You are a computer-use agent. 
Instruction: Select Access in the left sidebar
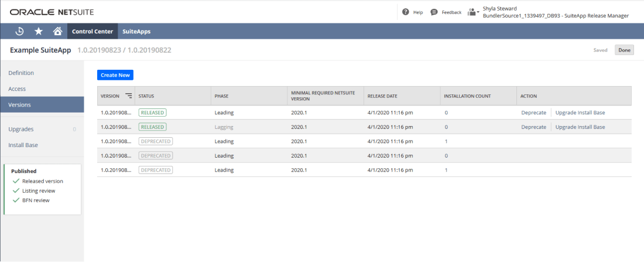(17, 89)
